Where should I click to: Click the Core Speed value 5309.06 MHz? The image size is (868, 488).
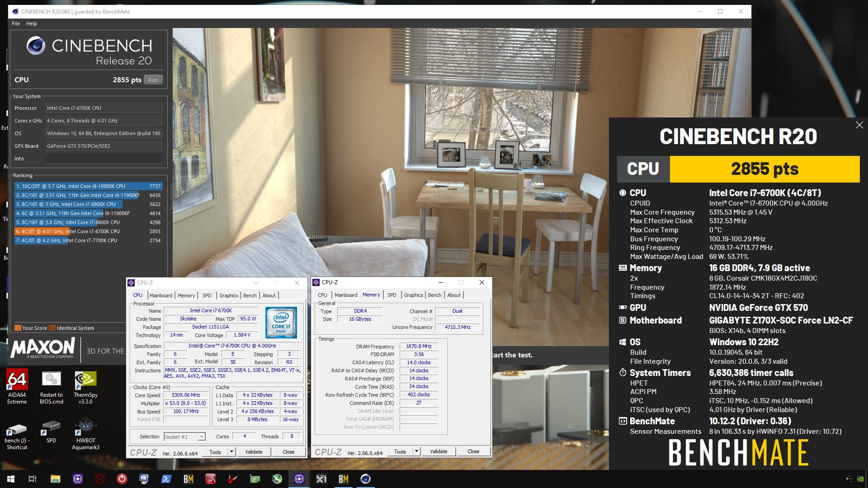pyautogui.click(x=186, y=395)
